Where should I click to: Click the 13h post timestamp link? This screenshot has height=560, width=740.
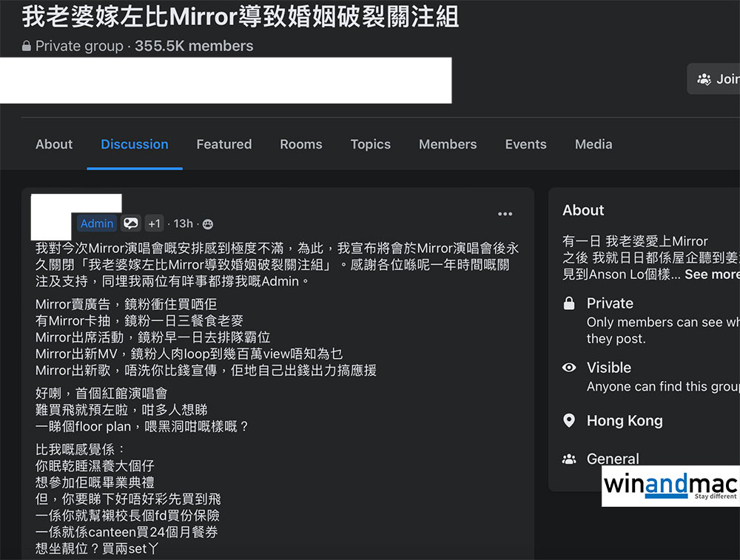coord(183,223)
